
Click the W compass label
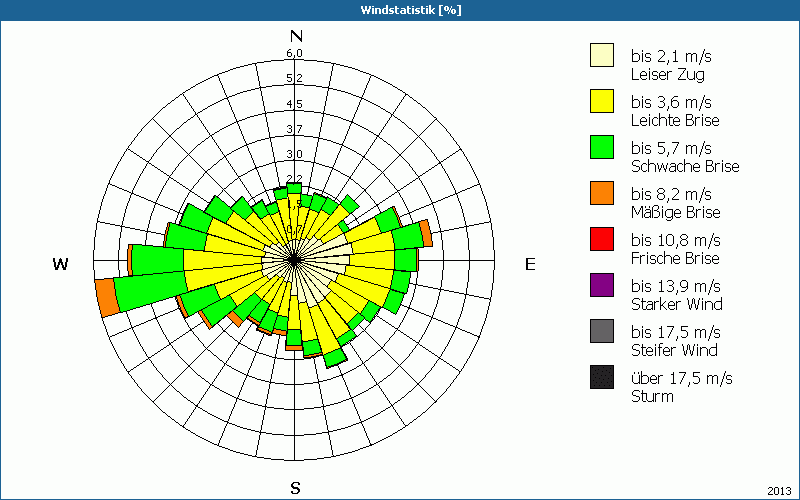60,264
